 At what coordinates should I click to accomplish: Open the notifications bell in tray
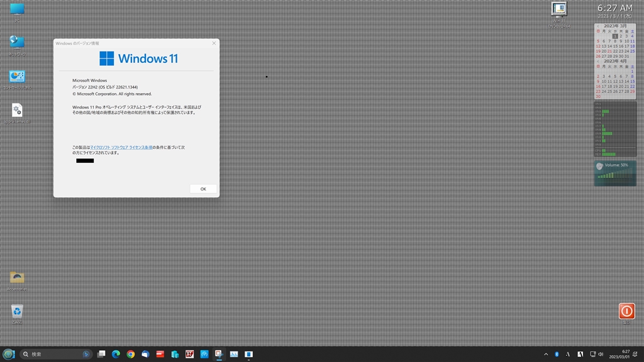[635, 354]
